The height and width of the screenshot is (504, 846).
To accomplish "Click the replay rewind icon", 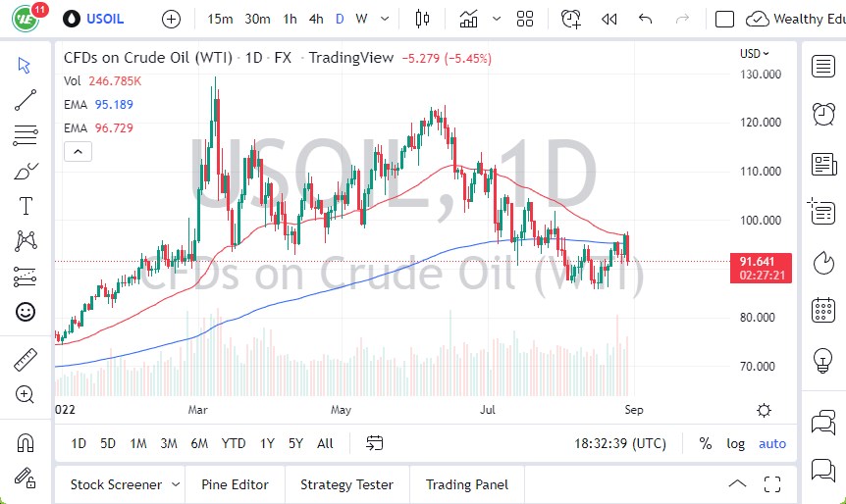I will tap(608, 19).
